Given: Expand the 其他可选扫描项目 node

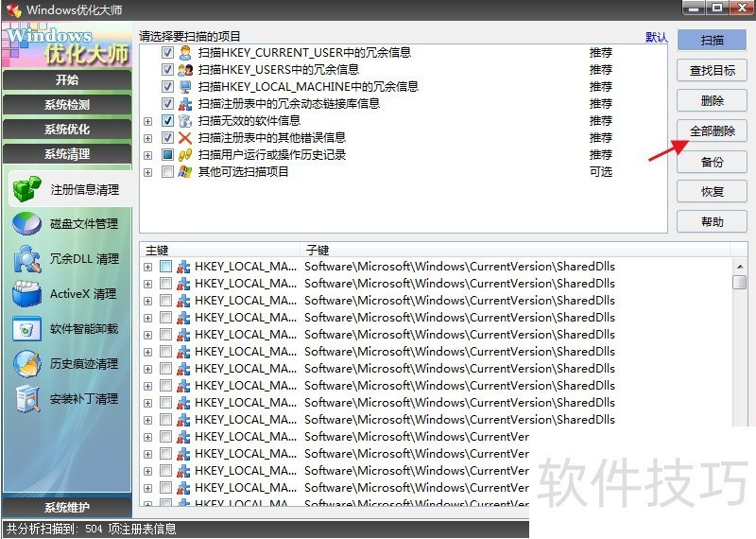Looking at the screenshot, I should click(148, 172).
